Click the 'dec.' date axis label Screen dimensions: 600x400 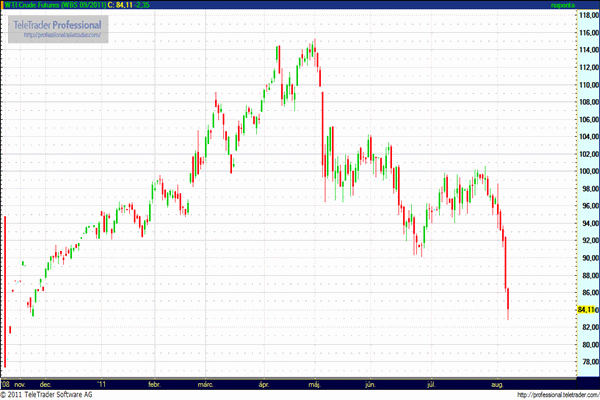[46, 383]
